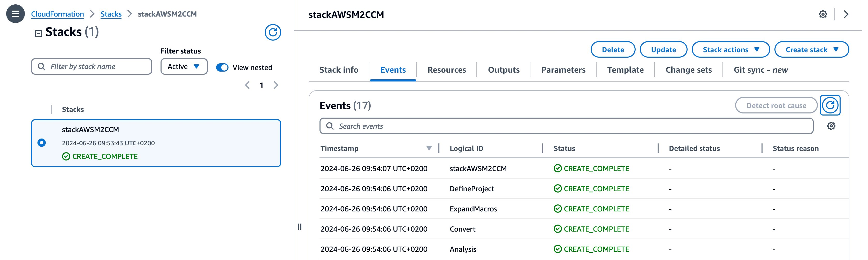Click the pause indicator on the panel divider
868x260 pixels.
point(300,226)
